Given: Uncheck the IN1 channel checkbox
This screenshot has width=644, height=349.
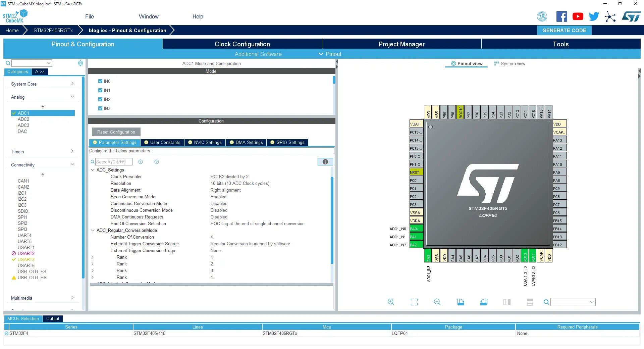Looking at the screenshot, I should (x=100, y=90).
